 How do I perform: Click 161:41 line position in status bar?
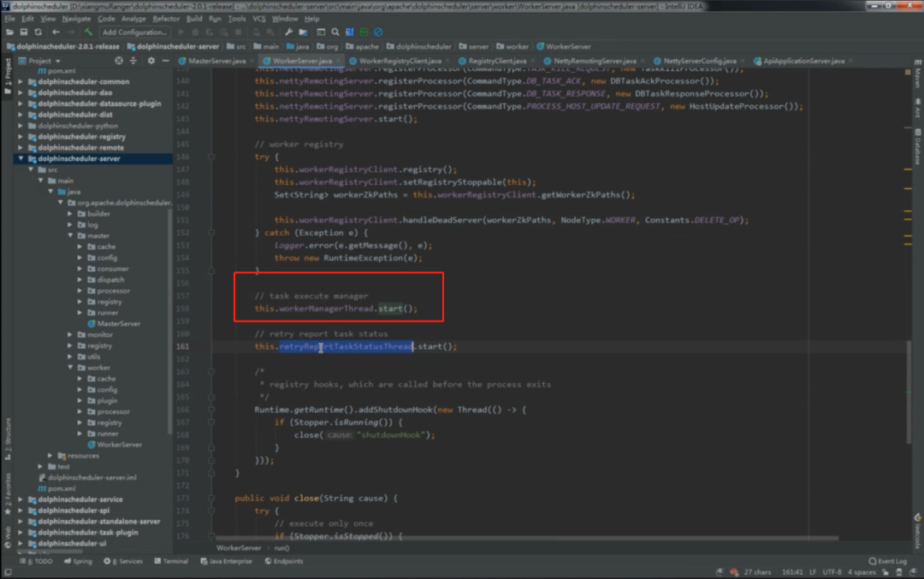tap(792, 572)
